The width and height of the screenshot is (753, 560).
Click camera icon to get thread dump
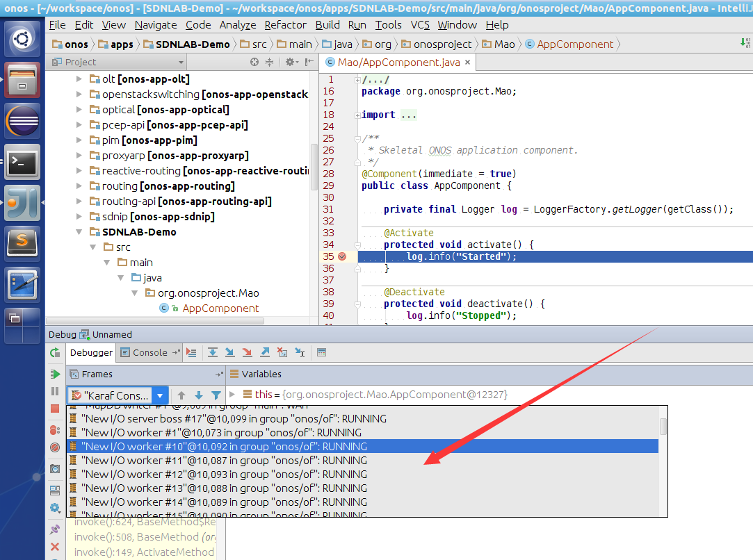[55, 469]
